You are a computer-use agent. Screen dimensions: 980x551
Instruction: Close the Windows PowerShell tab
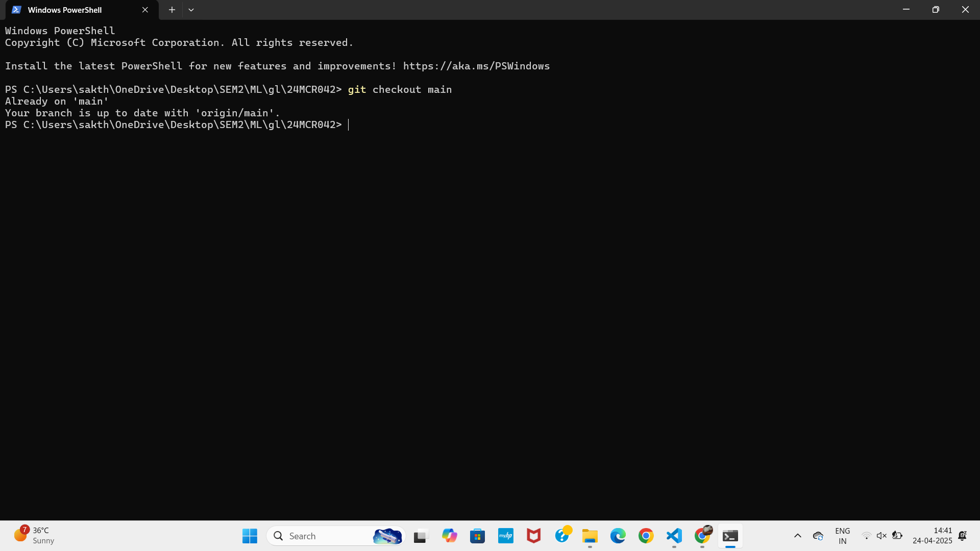[x=145, y=10]
